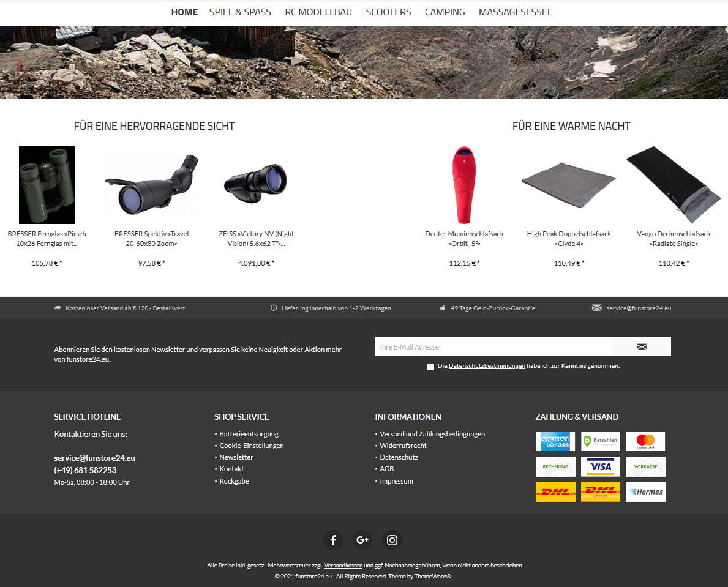
Task: Follow the Batterieentsorgung link
Action: click(x=249, y=434)
